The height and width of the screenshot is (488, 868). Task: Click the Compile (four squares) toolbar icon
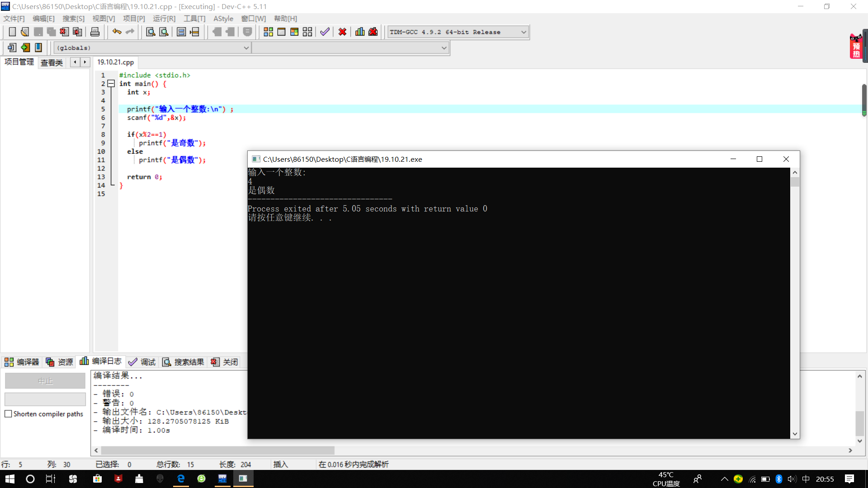(x=268, y=32)
